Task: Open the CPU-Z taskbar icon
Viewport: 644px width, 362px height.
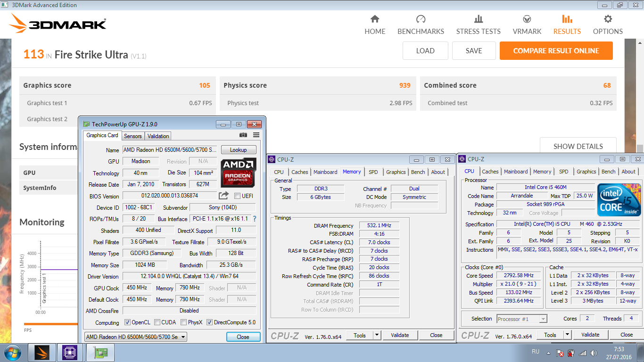Action: click(70, 353)
